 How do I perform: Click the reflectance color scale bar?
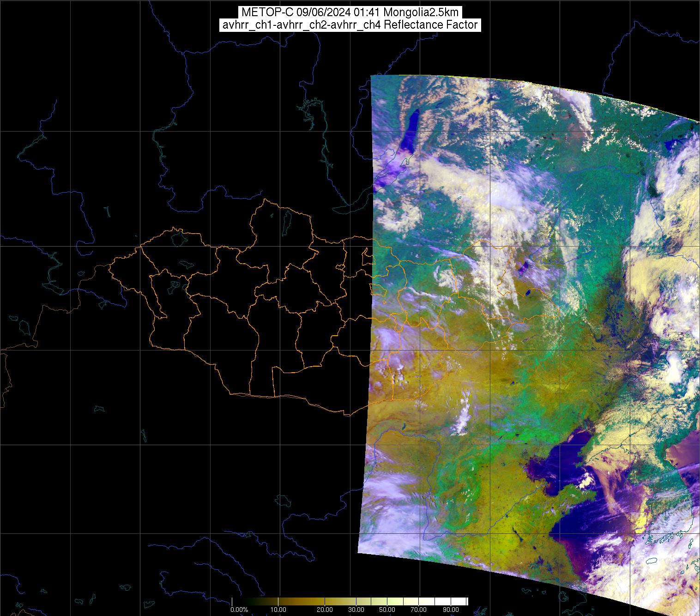click(350, 602)
